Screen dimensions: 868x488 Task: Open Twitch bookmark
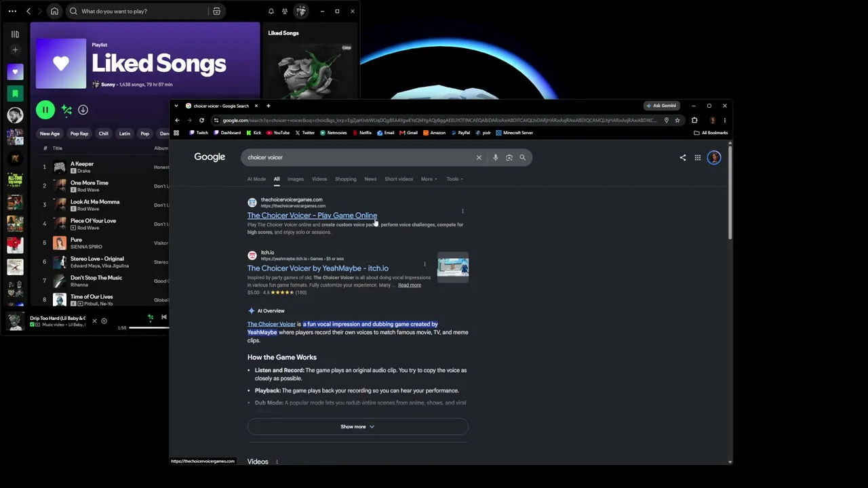tap(199, 133)
